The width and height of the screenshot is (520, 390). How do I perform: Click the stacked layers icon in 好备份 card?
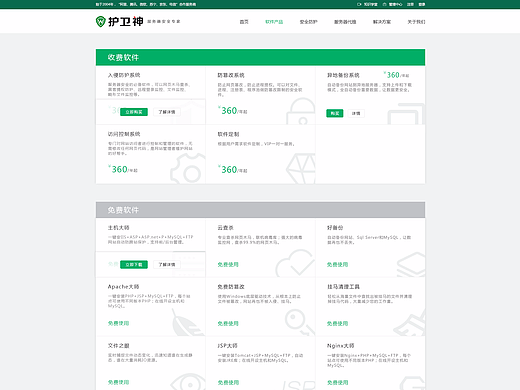tap(411, 264)
